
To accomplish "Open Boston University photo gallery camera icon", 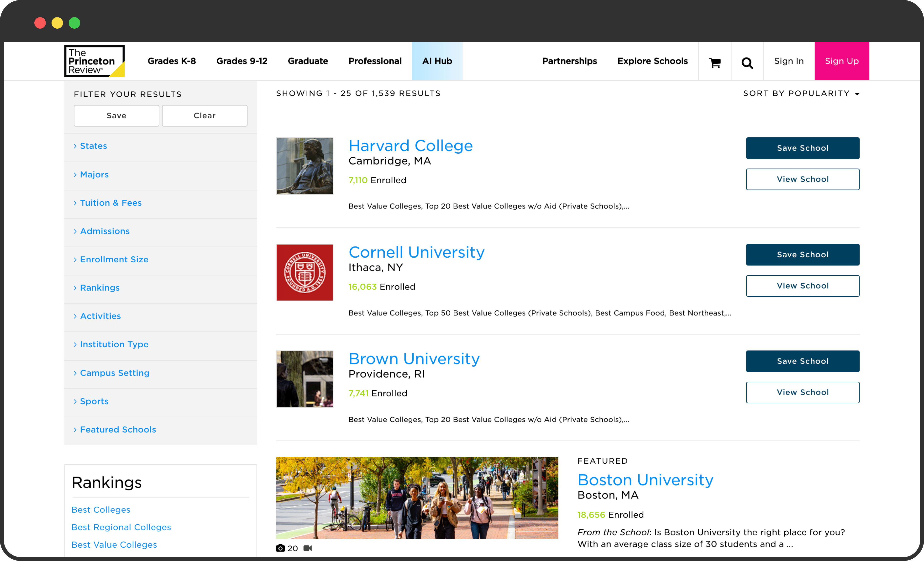I will [280, 548].
